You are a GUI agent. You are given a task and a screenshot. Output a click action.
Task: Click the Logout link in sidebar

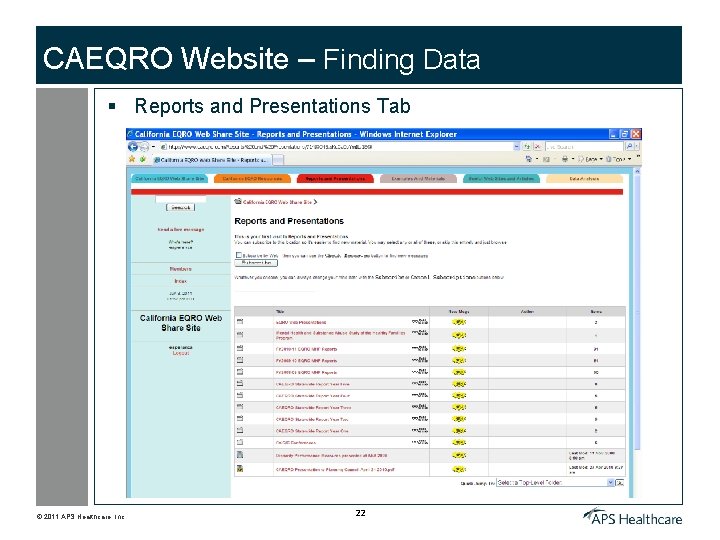click(x=180, y=353)
